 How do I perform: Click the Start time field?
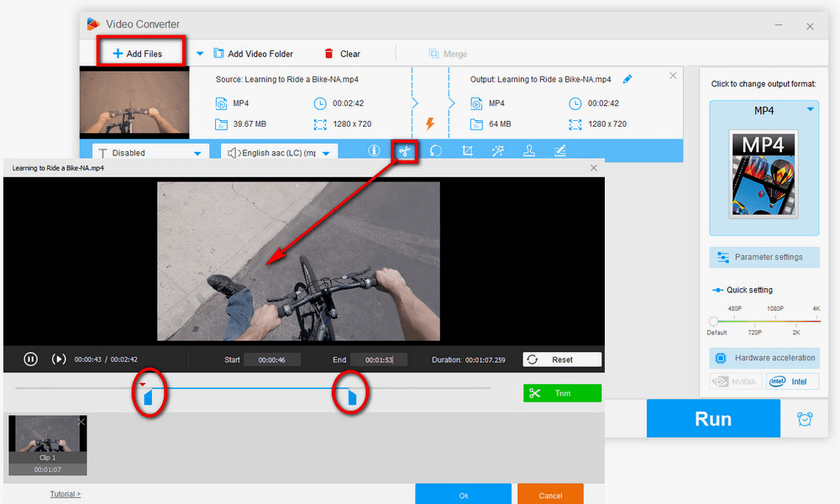[x=272, y=360]
